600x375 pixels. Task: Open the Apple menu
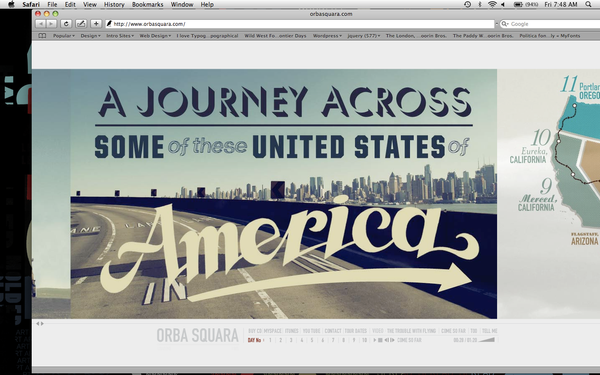point(11,4)
